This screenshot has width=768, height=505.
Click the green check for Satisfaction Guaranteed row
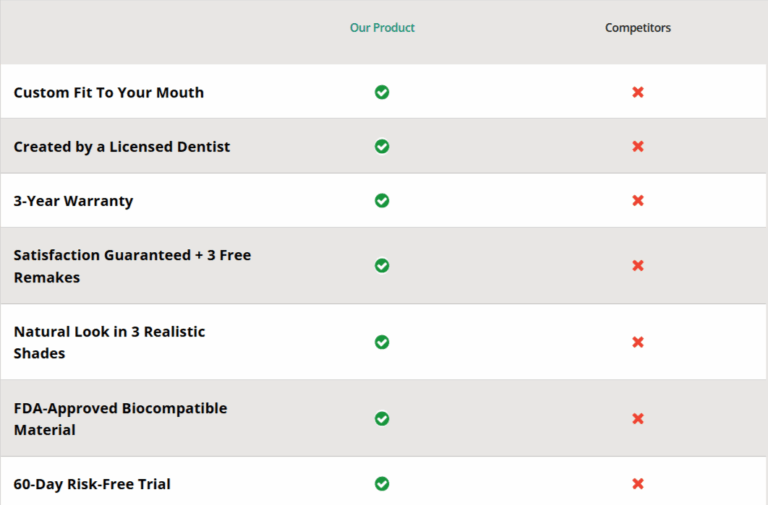pyautogui.click(x=382, y=266)
